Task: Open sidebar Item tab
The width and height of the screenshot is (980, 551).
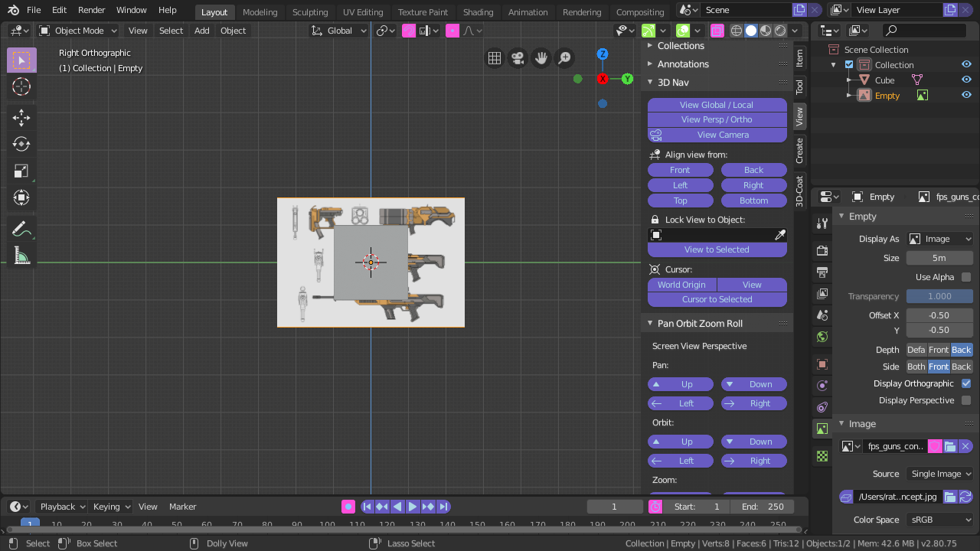Action: point(799,58)
